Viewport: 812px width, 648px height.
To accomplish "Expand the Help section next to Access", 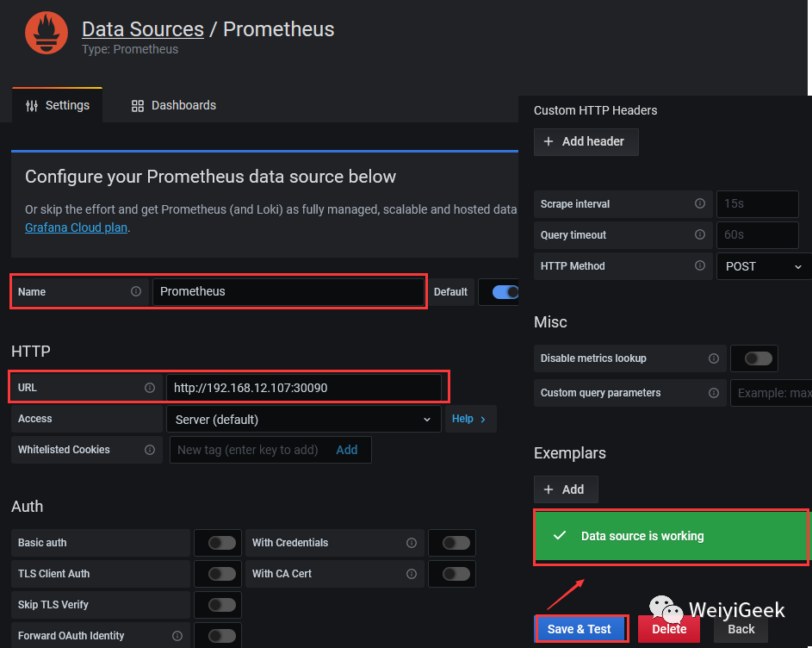I will pos(469,419).
